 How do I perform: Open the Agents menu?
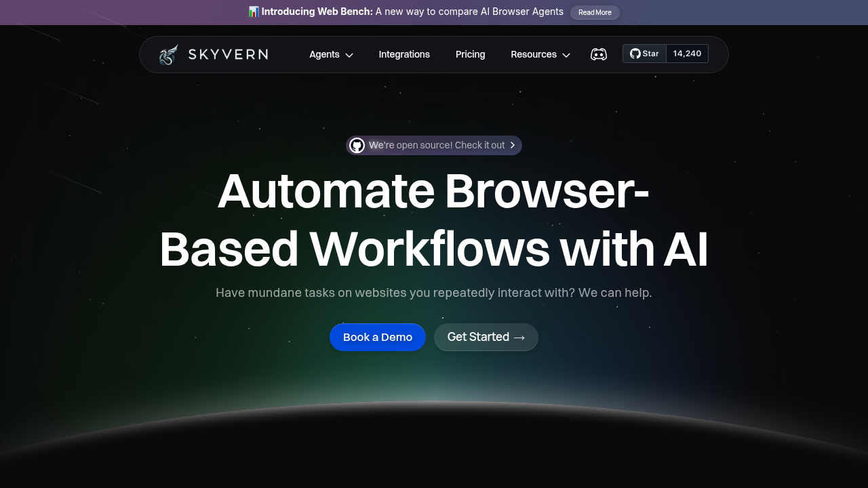(324, 54)
